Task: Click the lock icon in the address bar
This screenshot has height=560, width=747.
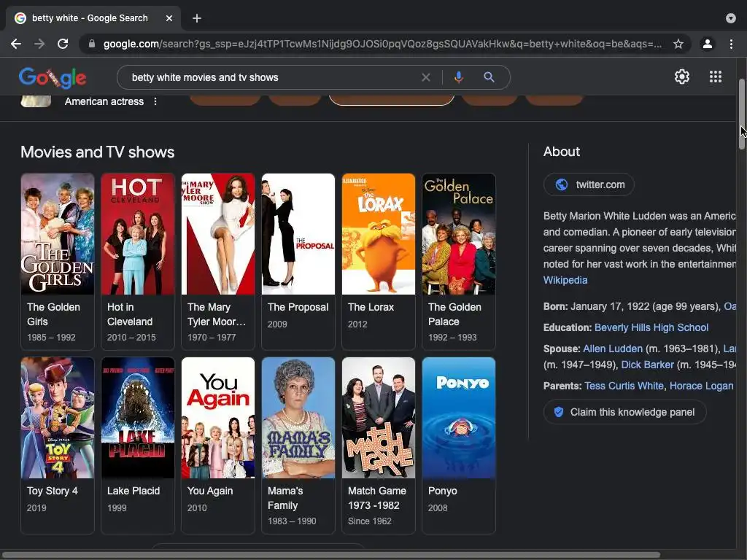Action: tap(92, 44)
